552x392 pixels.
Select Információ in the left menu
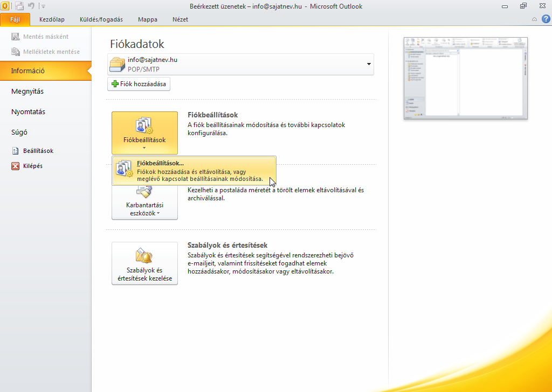point(46,71)
